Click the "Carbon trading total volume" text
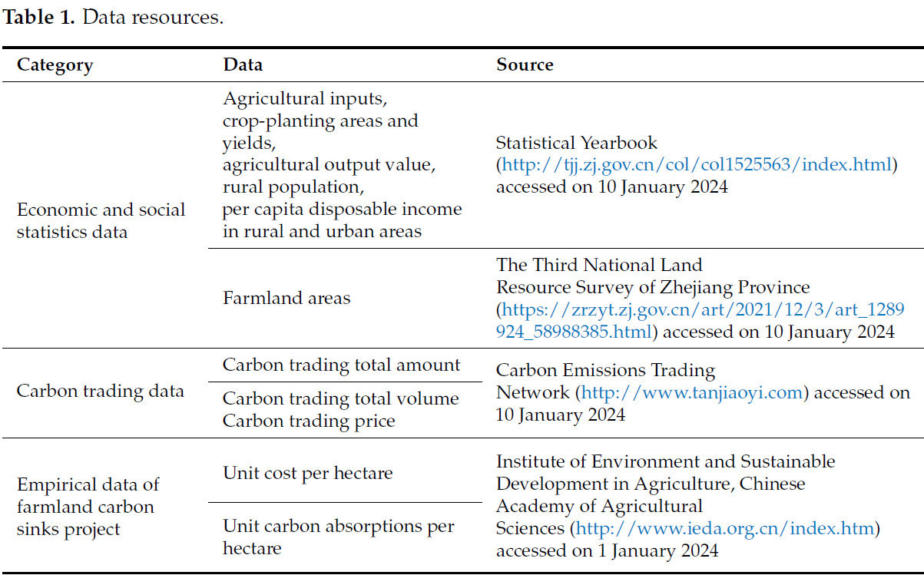 point(341,398)
